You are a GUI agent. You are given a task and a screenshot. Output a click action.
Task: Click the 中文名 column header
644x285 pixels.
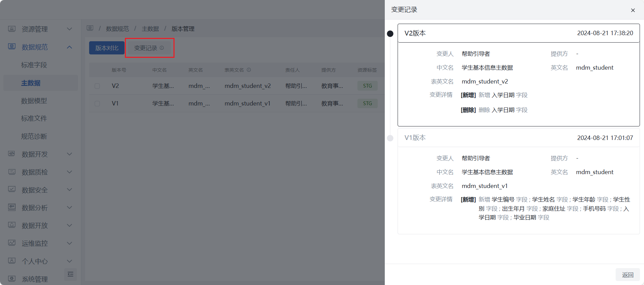click(x=159, y=70)
